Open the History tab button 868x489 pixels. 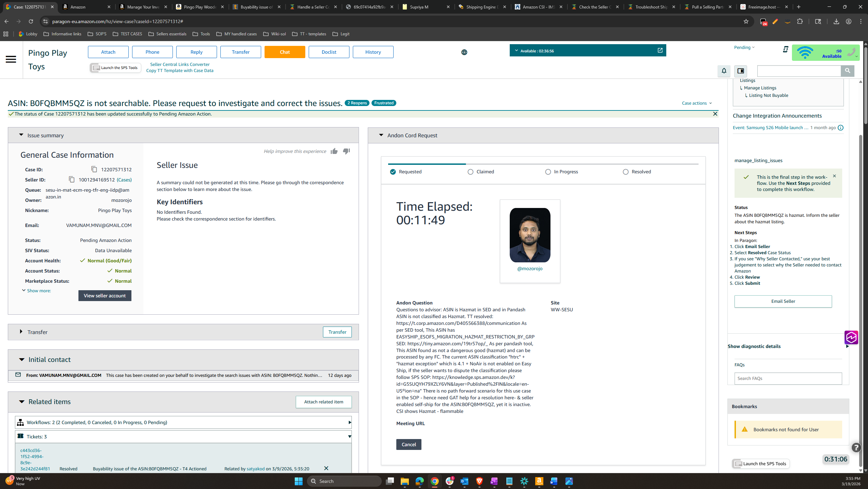click(373, 52)
